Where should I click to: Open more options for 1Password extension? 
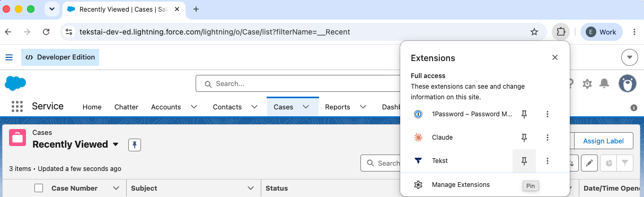(x=548, y=114)
